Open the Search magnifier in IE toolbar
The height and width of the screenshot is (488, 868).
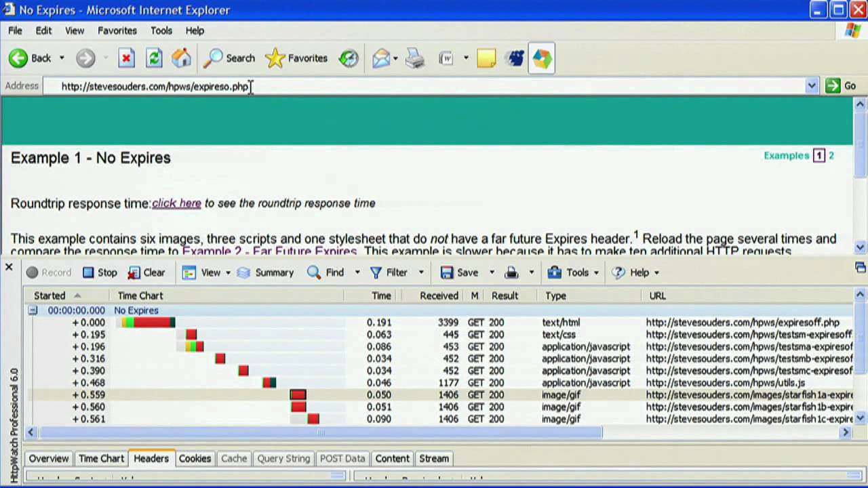tap(231, 58)
